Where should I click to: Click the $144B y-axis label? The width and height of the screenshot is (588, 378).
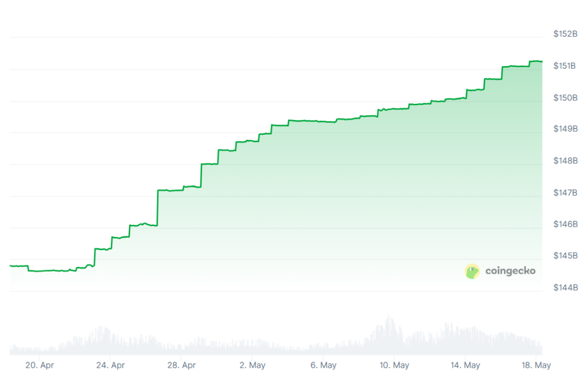(x=565, y=287)
